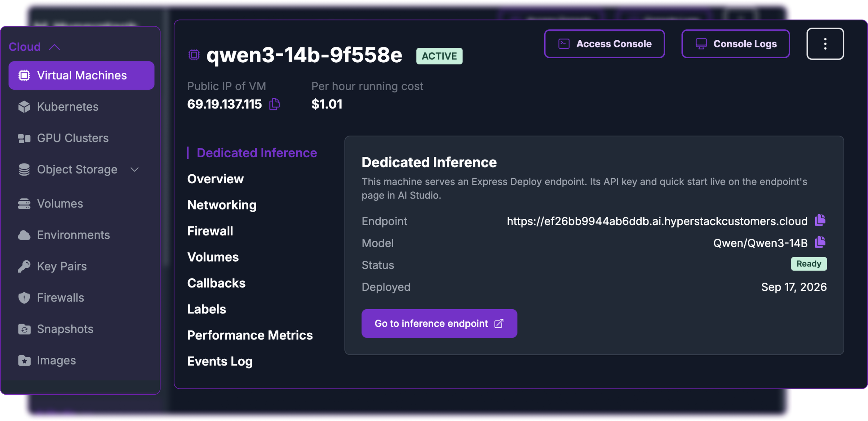Viewport: 868px width, 421px height.
Task: Click the Snapshots folder icon
Action: [24, 329]
